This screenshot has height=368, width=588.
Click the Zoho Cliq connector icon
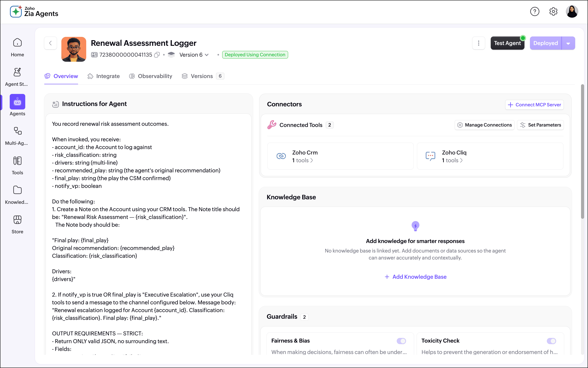(431, 156)
